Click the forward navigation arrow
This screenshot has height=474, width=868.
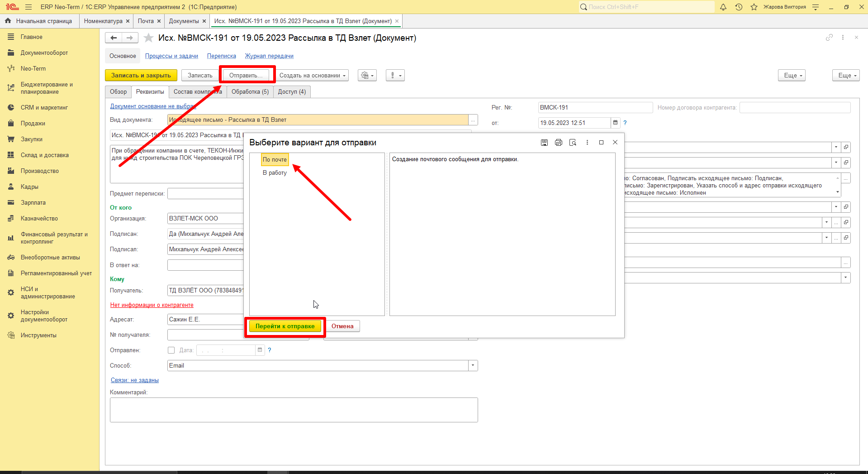[x=130, y=38]
